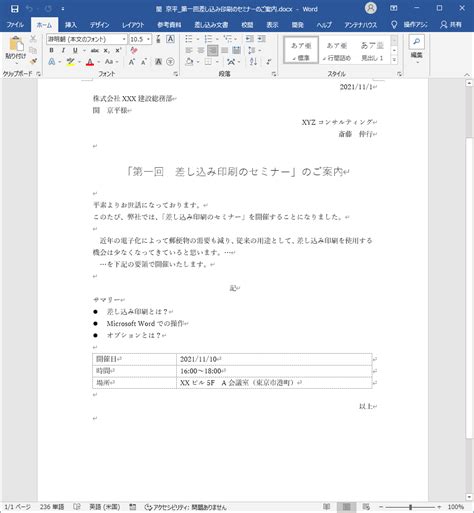
Task: Toggle italic formatting
Action: pos(63,50)
